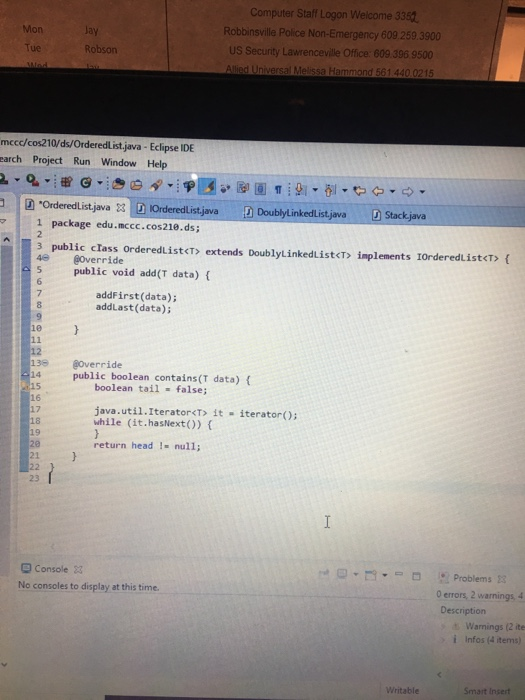Image resolution: width=525 pixels, height=700 pixels.
Task: Close the OrderedList.java editor tab
Action: tap(121, 208)
